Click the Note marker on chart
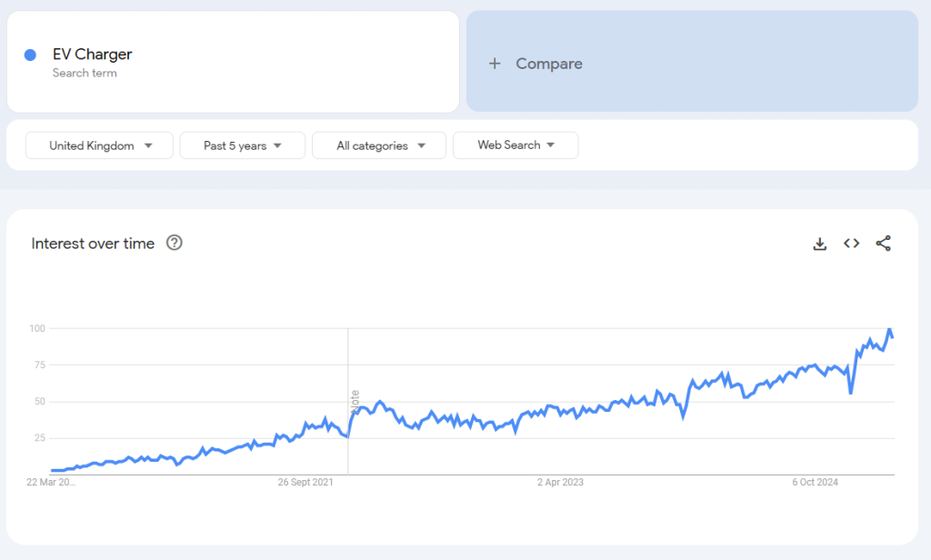 355,401
